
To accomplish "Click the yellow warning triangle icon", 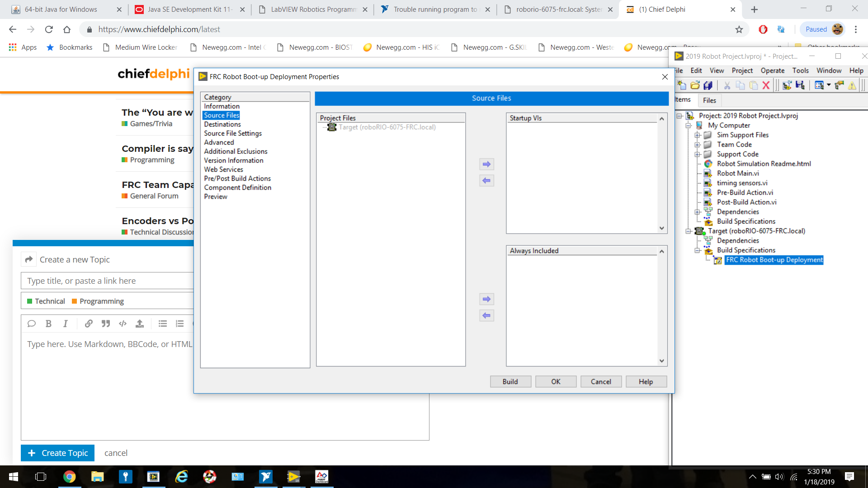I will 852,85.
